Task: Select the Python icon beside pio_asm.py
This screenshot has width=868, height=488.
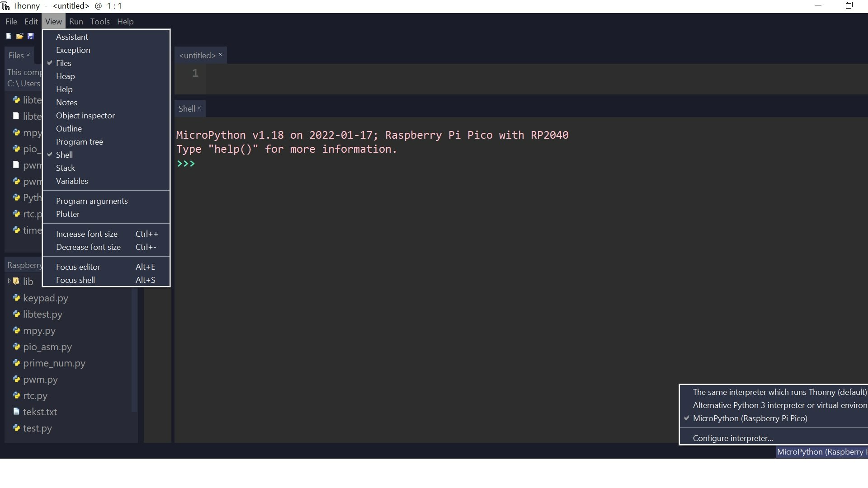Action: click(16, 347)
